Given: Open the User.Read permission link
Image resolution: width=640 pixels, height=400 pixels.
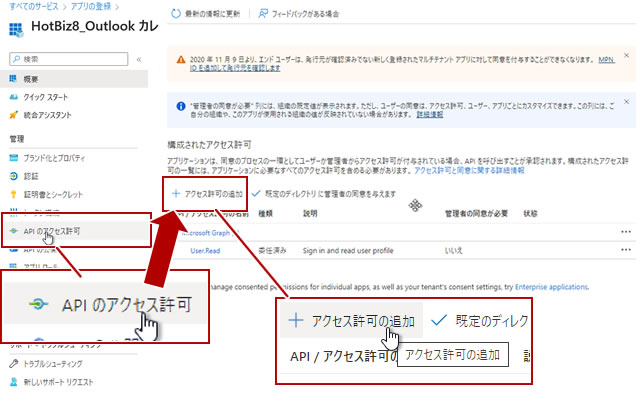Looking at the screenshot, I should pyautogui.click(x=205, y=251).
